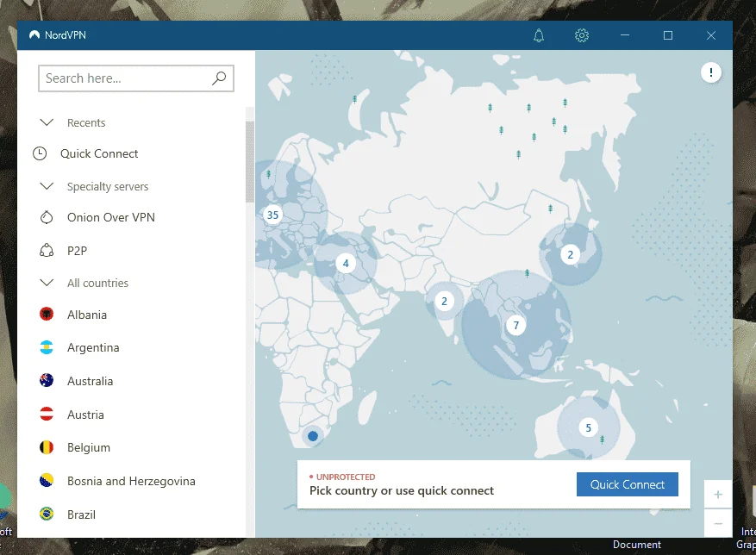Click the blue Quick Connect button
The height and width of the screenshot is (555, 756).
point(628,484)
